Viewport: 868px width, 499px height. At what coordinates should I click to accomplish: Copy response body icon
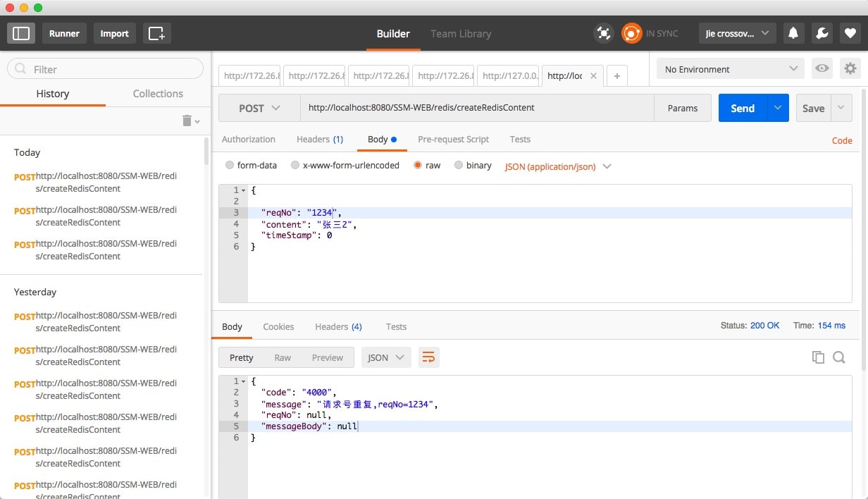click(x=818, y=357)
